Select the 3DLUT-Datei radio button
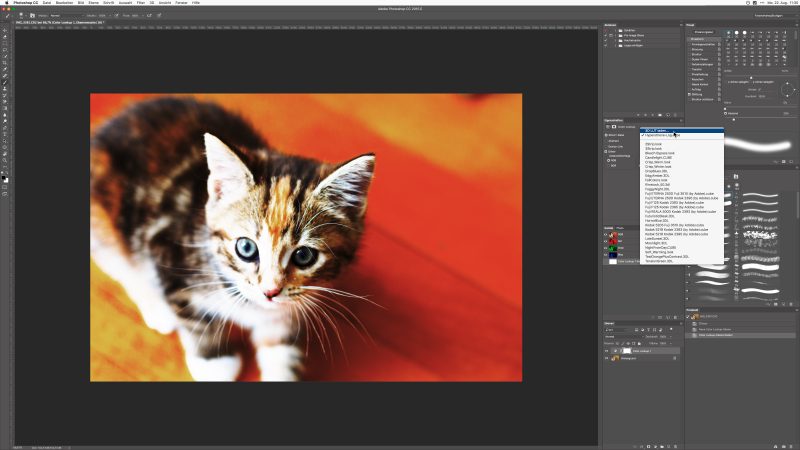The image size is (800, 450). coord(606,135)
